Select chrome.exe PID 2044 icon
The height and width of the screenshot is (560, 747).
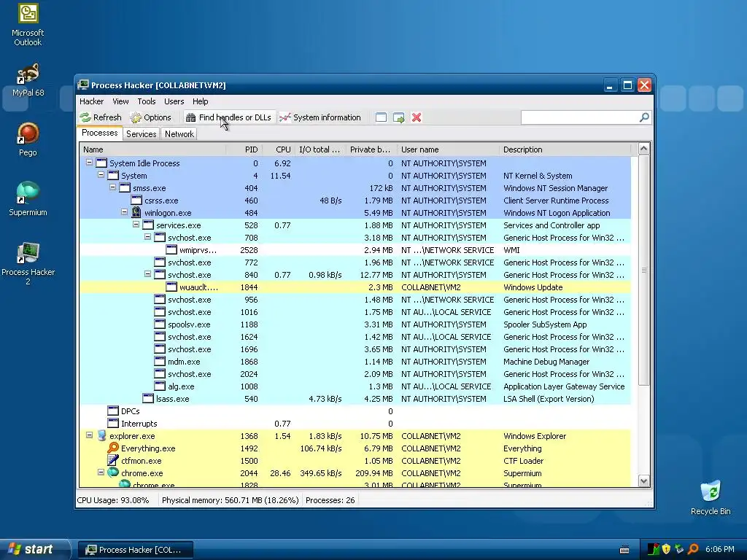click(x=113, y=472)
